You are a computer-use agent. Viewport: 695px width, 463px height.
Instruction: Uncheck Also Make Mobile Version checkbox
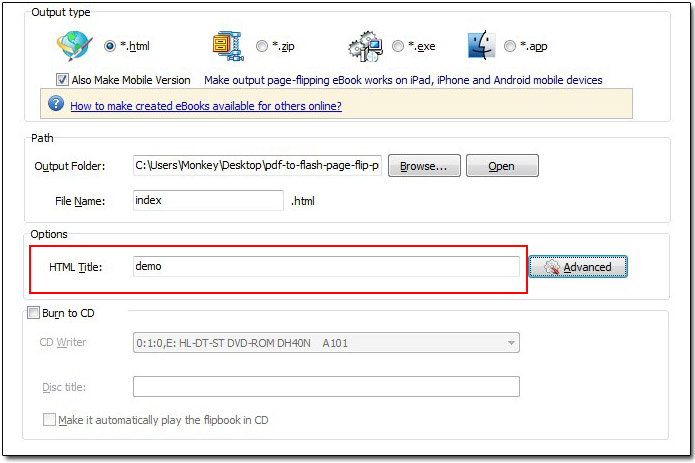(x=62, y=80)
